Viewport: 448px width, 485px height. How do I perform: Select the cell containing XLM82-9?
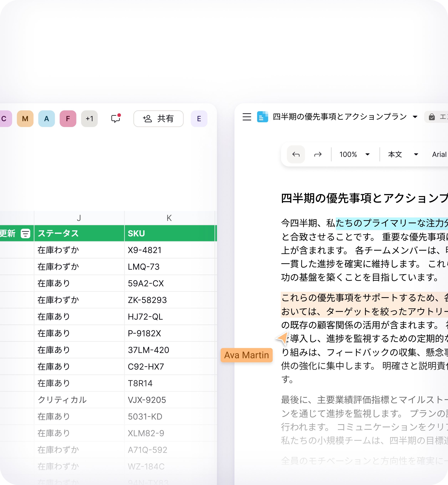[170, 433]
